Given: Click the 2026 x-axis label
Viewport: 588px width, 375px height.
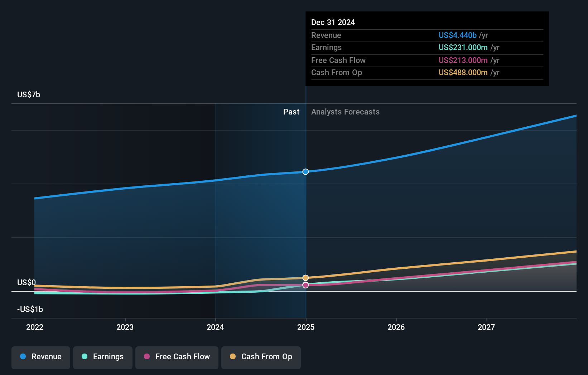Looking at the screenshot, I should coord(396,327).
